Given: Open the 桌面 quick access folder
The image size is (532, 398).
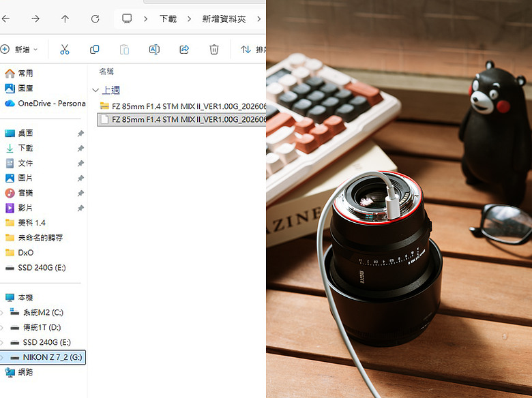Looking at the screenshot, I should pyautogui.click(x=25, y=133).
